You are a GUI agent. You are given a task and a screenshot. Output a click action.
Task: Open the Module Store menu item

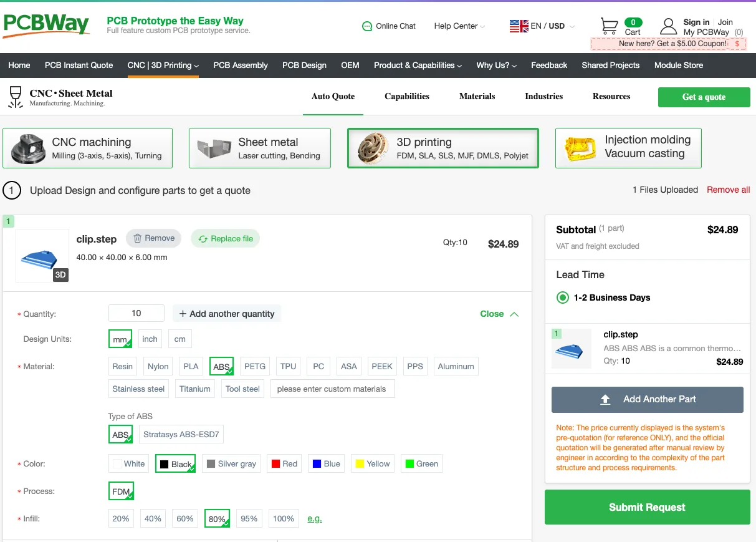(679, 65)
